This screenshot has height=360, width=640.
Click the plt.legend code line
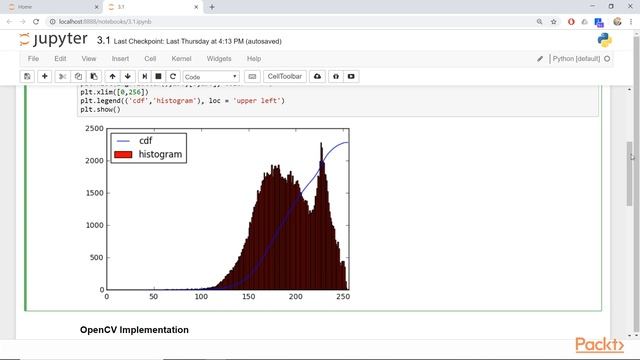tap(182, 100)
